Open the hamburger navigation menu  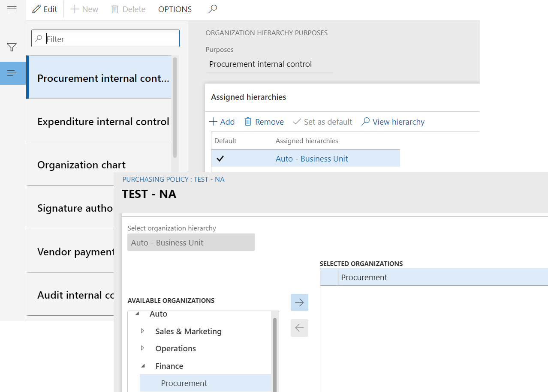click(12, 9)
